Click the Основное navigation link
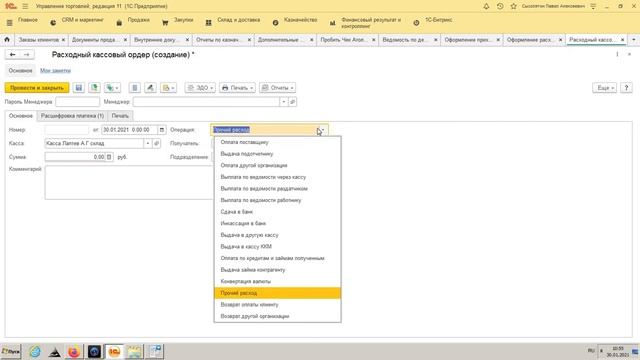Screen dimensions: 640x360 tap(20, 71)
